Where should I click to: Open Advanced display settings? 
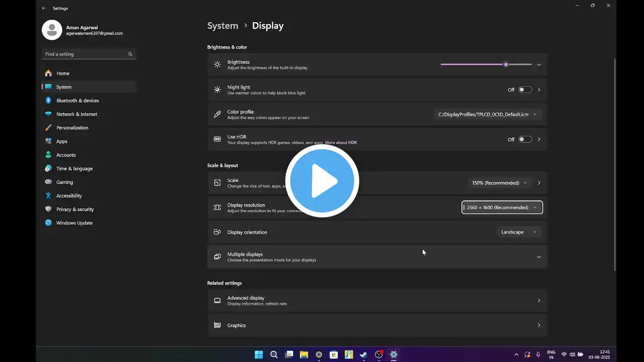point(377,301)
